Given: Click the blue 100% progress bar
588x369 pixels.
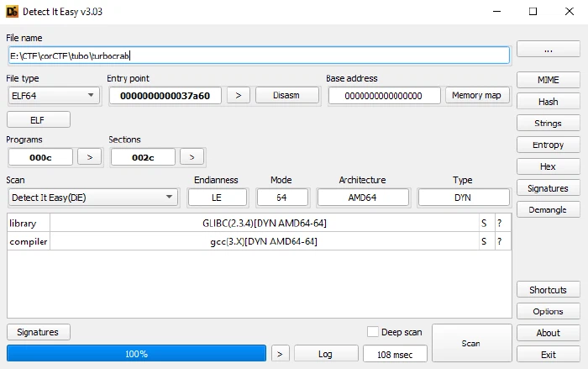Looking at the screenshot, I should point(136,354).
